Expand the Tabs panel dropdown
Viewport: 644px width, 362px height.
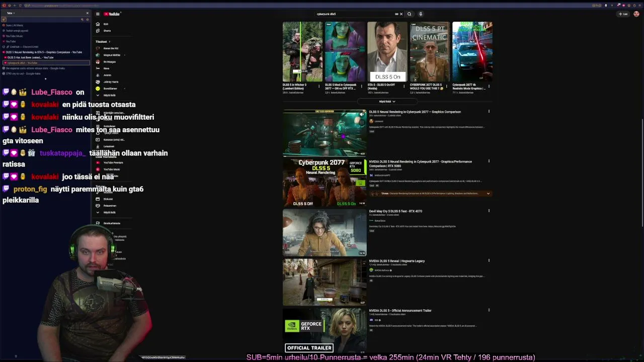(x=10, y=13)
